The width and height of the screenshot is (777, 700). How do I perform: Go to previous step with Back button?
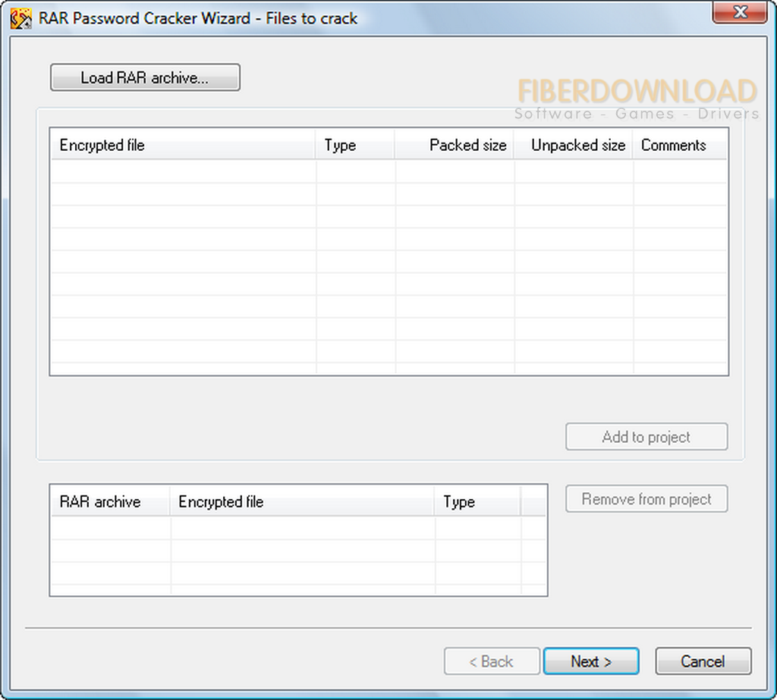[491, 661]
